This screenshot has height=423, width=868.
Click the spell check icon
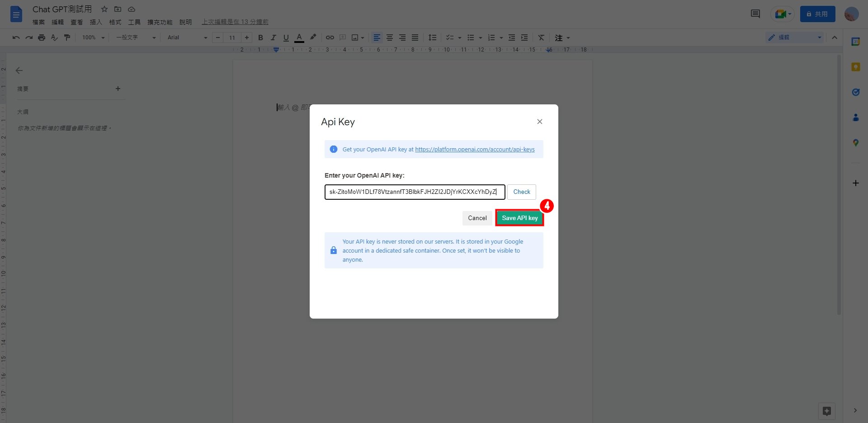(54, 38)
